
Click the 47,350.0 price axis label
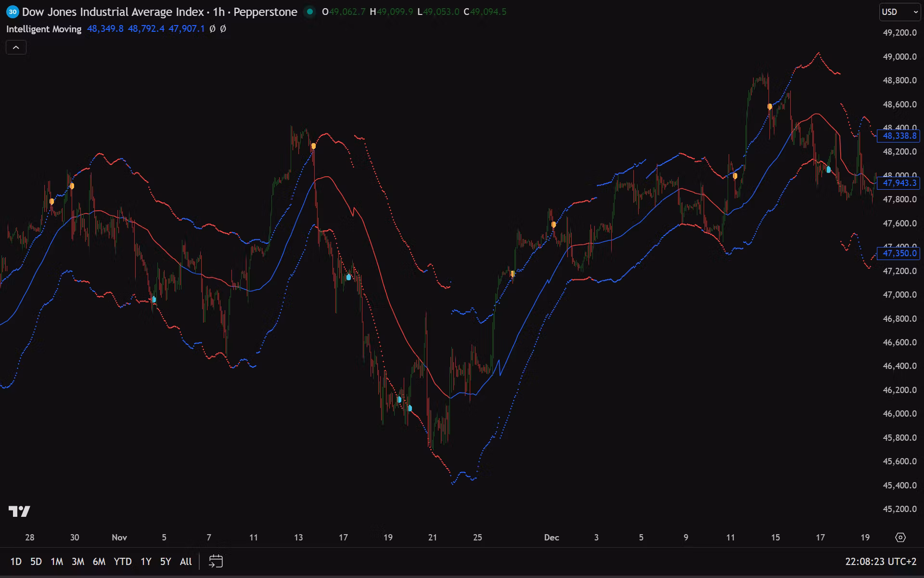click(898, 253)
